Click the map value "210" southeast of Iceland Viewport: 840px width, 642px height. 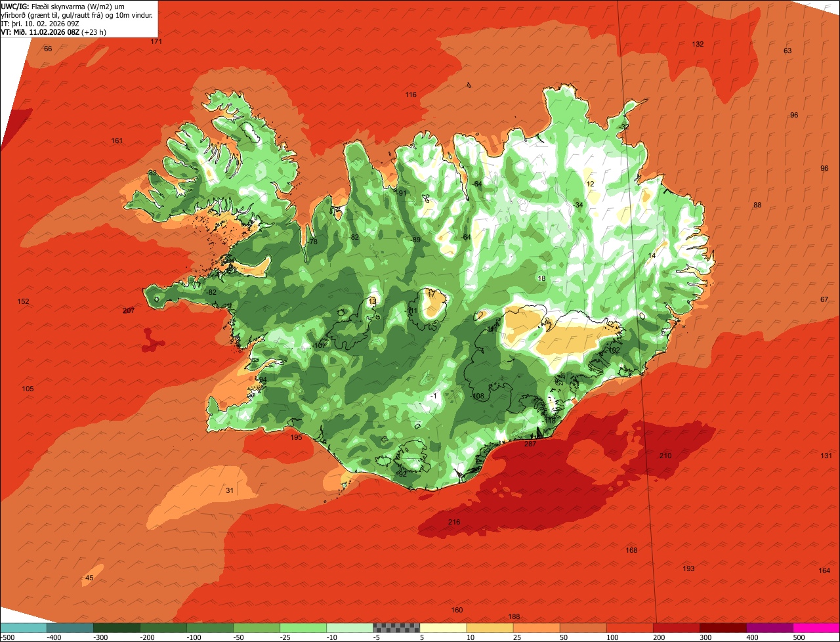[x=665, y=456]
